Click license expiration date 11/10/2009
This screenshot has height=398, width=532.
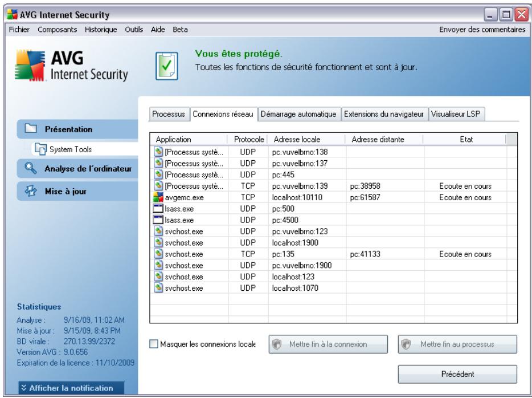114,363
